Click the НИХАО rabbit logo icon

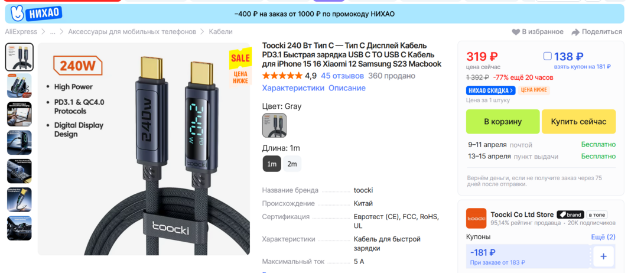coord(17,14)
